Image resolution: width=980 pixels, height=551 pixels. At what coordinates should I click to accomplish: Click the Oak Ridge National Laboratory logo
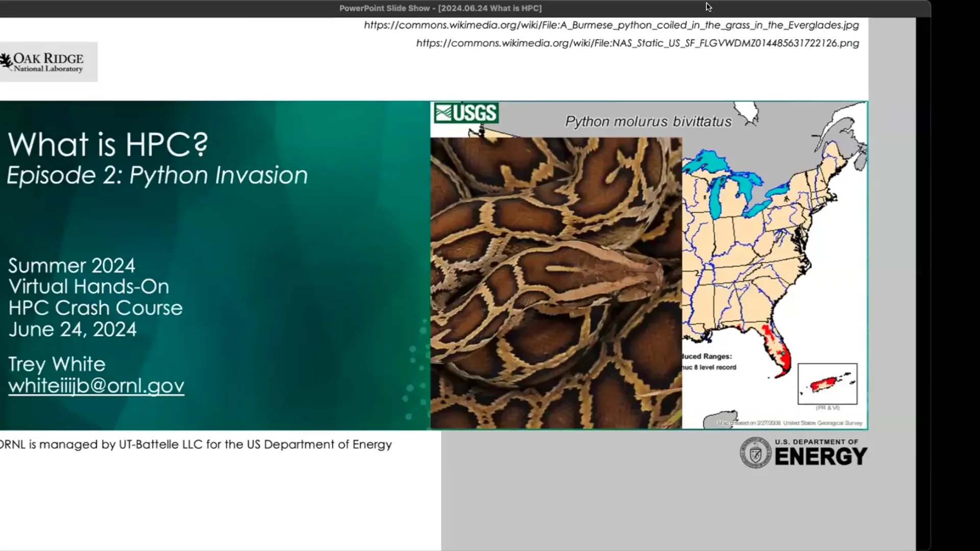pos(48,62)
